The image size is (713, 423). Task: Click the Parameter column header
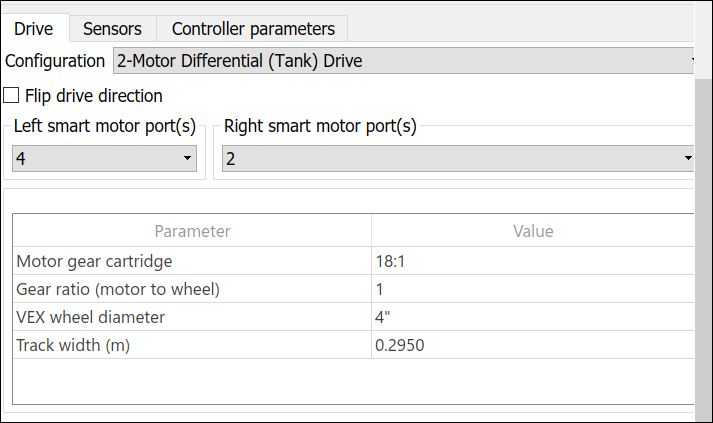coord(192,231)
